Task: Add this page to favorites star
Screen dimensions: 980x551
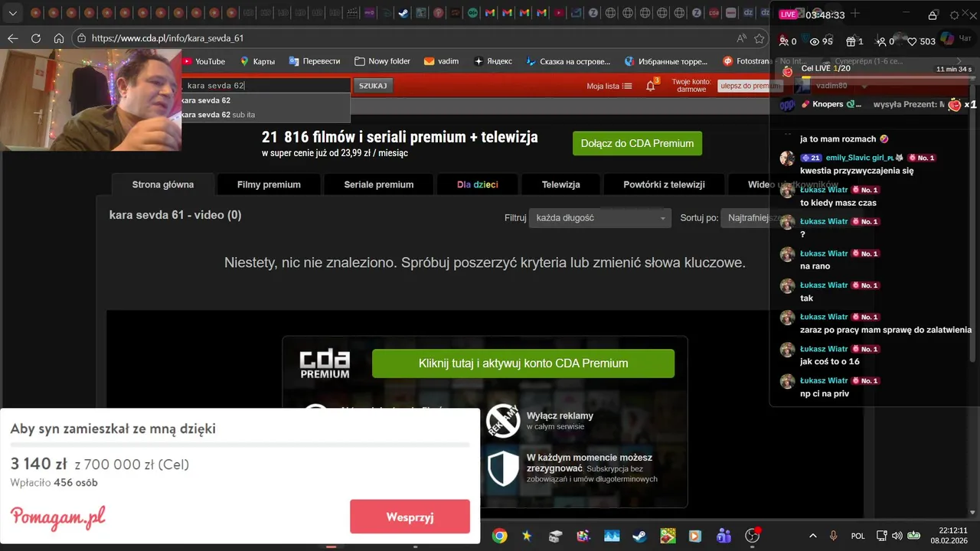Action: 759,38
